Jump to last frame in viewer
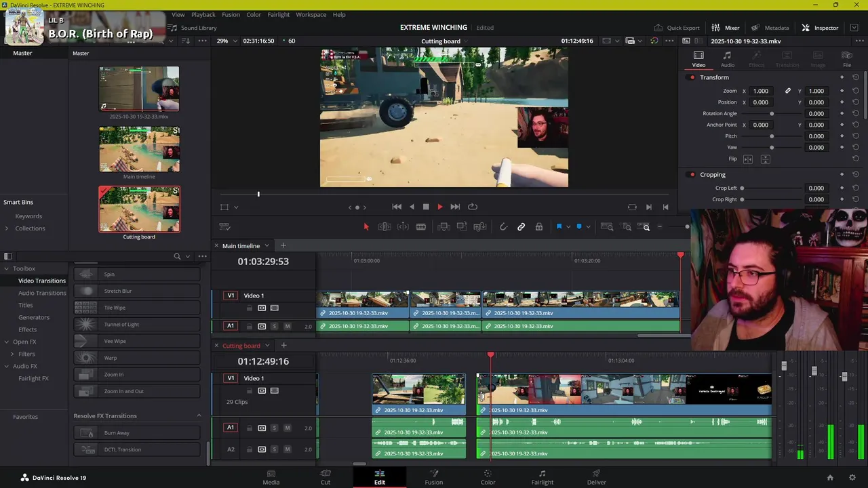868x488 pixels. pyautogui.click(x=455, y=207)
